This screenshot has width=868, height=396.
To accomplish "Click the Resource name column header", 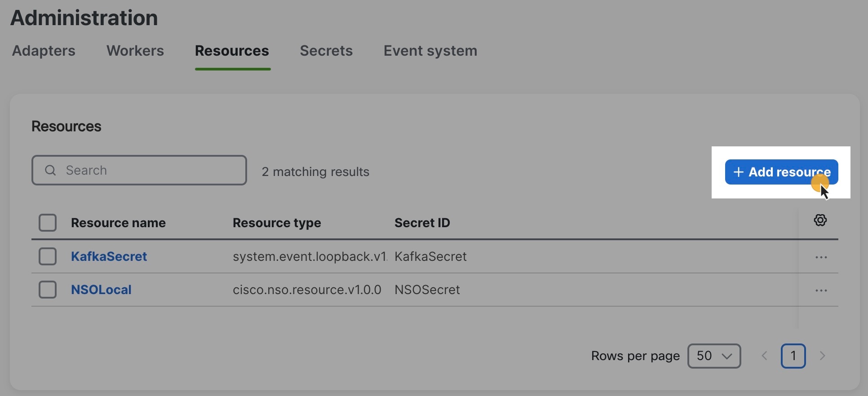I will pos(119,222).
